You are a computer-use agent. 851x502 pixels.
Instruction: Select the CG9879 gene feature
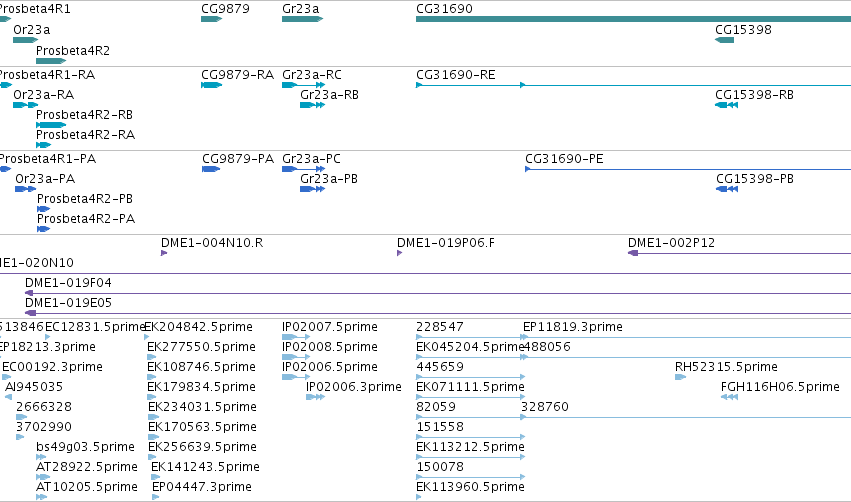212,19
